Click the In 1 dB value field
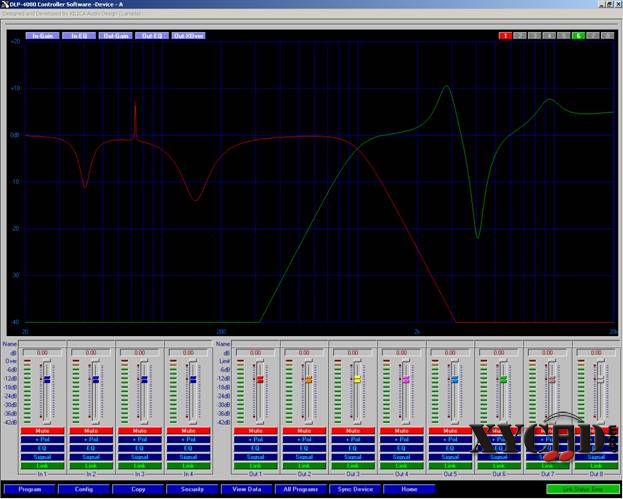 point(43,353)
